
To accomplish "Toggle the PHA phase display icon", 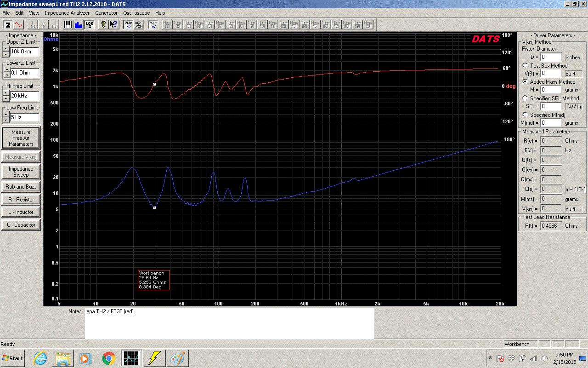I will (x=128, y=25).
